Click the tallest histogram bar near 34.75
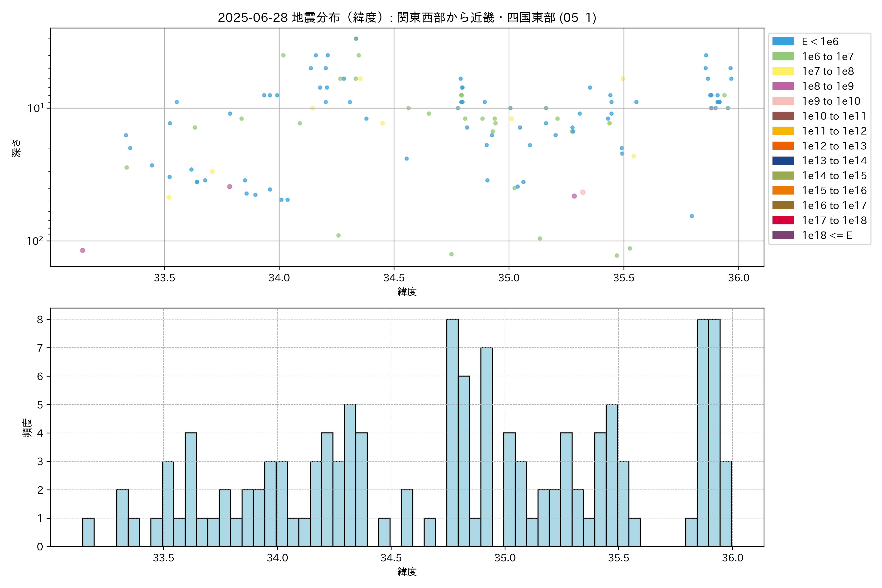The height and width of the screenshot is (588, 882). point(452,432)
